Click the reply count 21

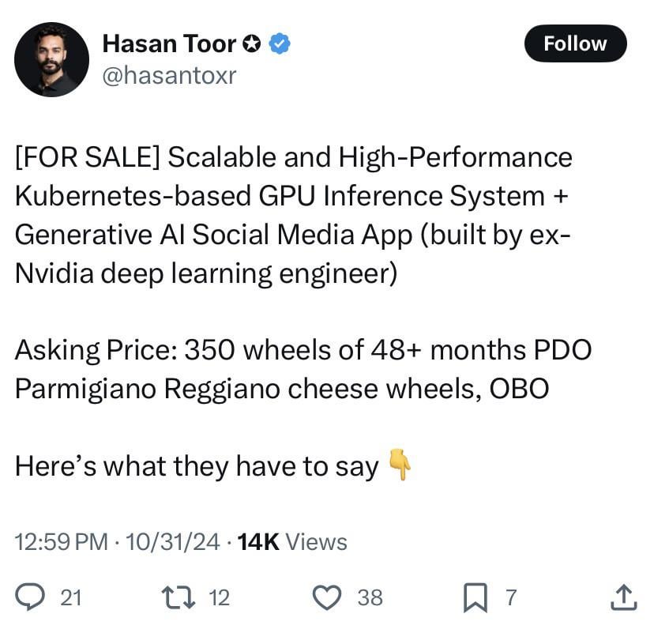coord(71,598)
